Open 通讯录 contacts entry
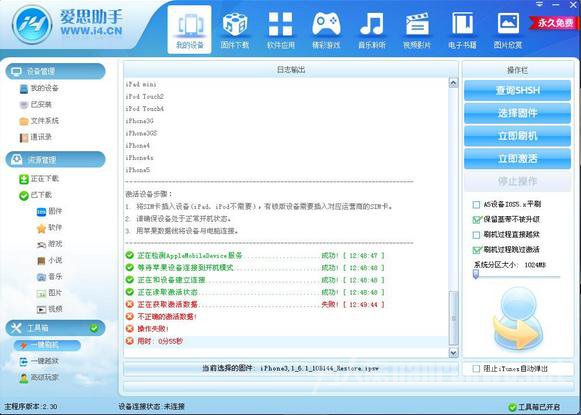Image resolution: width=581 pixels, height=415 pixels. 36,137
